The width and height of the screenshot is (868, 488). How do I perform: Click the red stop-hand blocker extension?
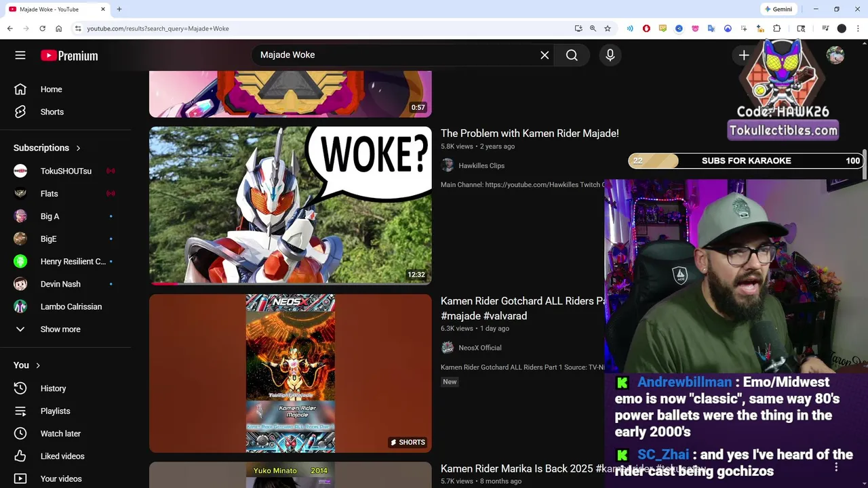(646, 28)
